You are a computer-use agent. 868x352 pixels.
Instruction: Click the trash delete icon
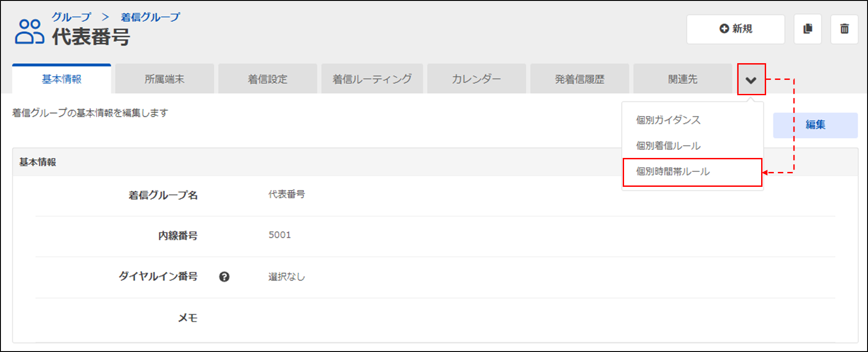tap(844, 29)
